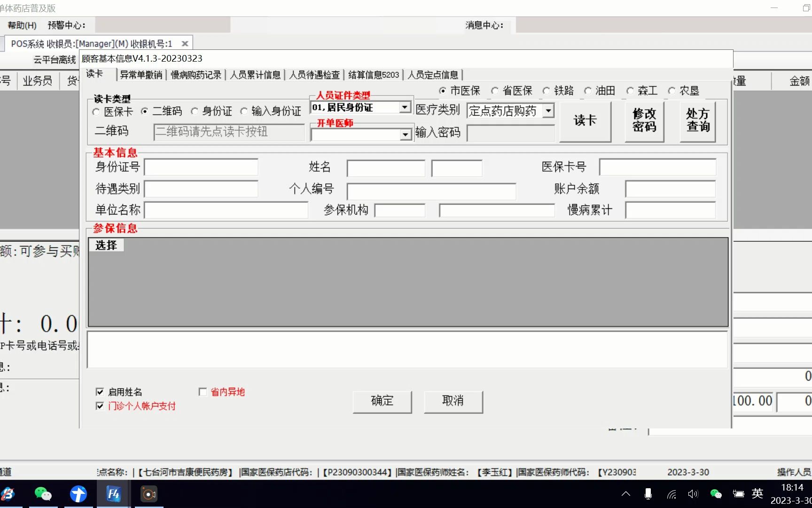The width and height of the screenshot is (812, 508).
Task: Open the 慢病购药记录 tab
Action: click(196, 75)
